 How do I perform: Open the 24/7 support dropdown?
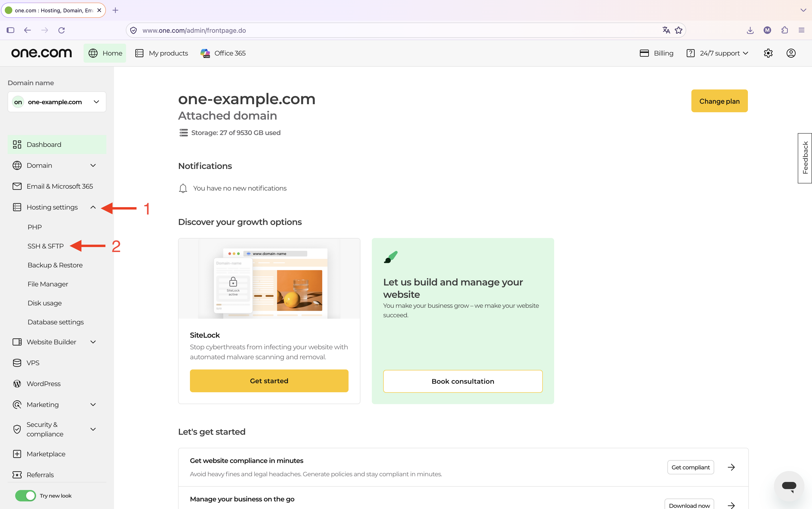[x=718, y=53]
